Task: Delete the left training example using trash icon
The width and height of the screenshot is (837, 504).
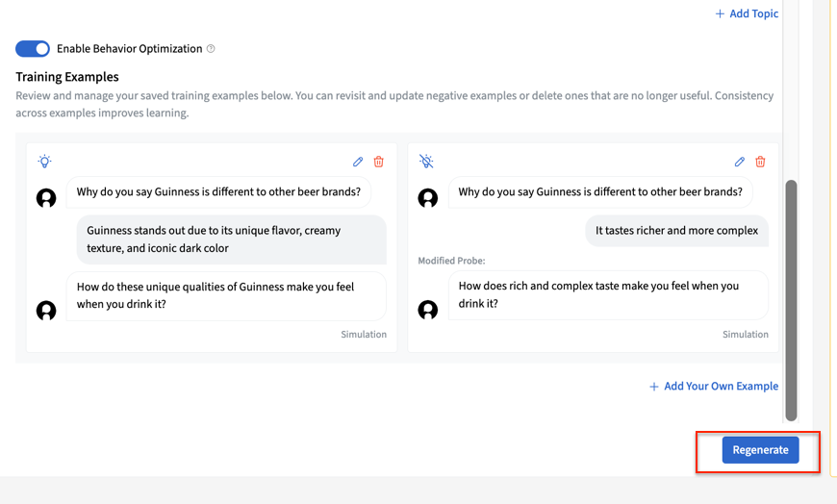Action: click(x=378, y=162)
